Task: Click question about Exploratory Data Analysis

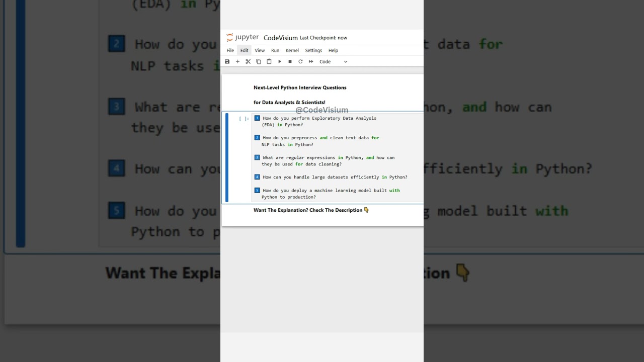Action: 319,121
